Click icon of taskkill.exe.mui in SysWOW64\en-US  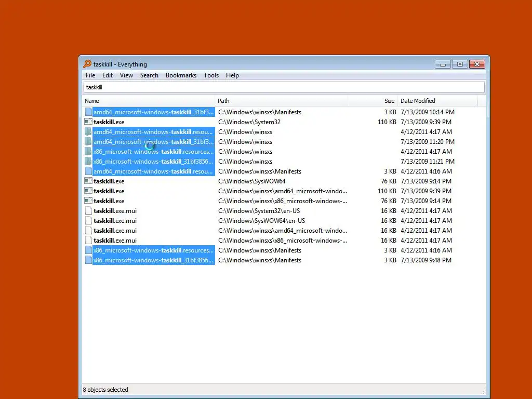coord(88,220)
